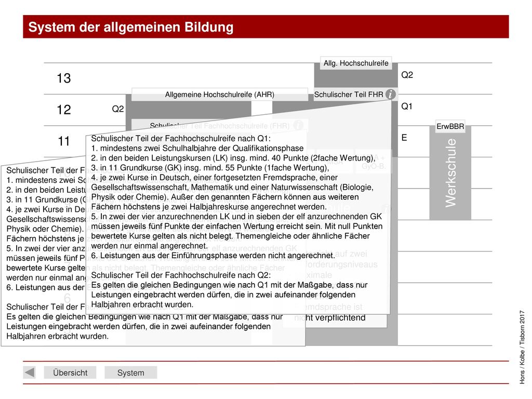The image size is (532, 399).
Task: Click the 'nicht verpflichtend' text
Action: pos(330,317)
